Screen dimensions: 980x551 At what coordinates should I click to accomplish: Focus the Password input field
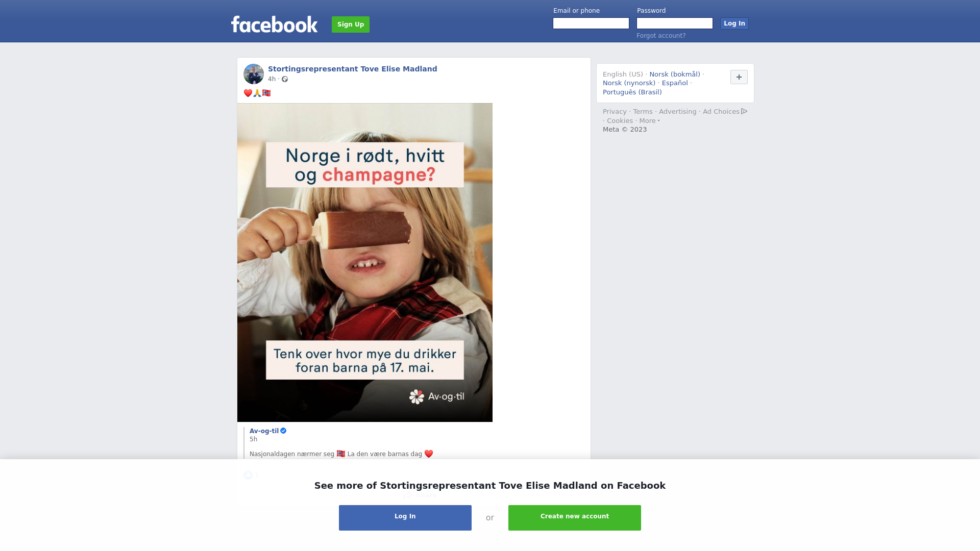coord(675,23)
